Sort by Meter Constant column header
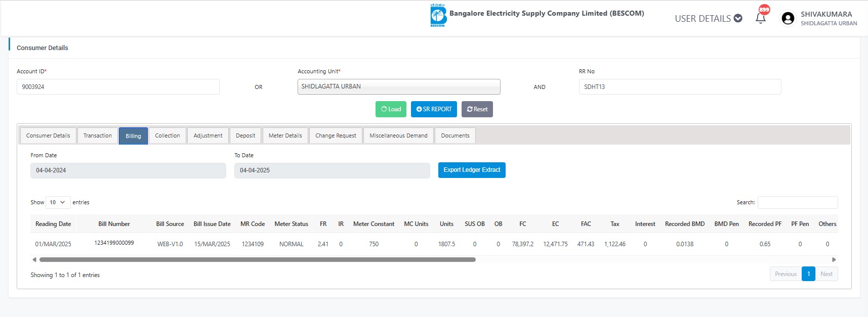 374,224
